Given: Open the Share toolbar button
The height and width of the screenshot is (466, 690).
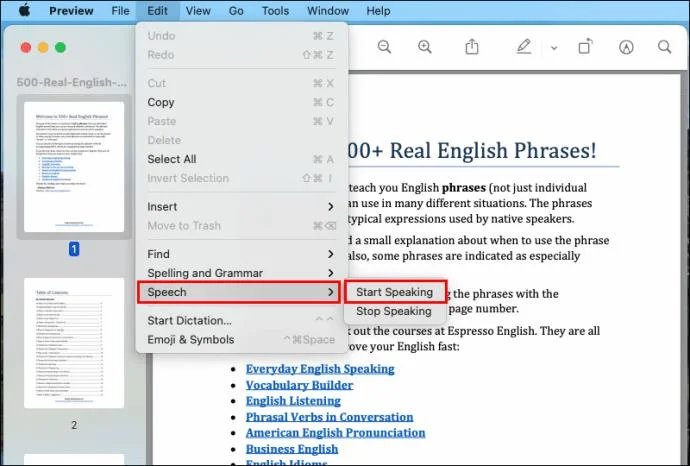Looking at the screenshot, I should click(x=472, y=47).
